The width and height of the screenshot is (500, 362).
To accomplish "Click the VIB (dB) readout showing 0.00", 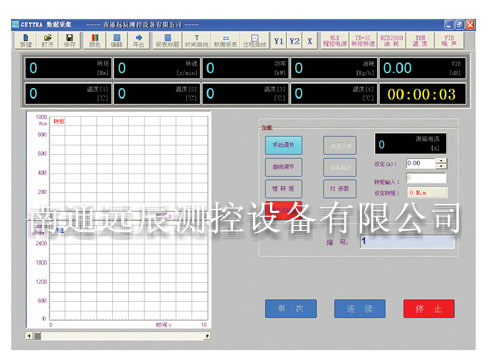I will [x=422, y=68].
